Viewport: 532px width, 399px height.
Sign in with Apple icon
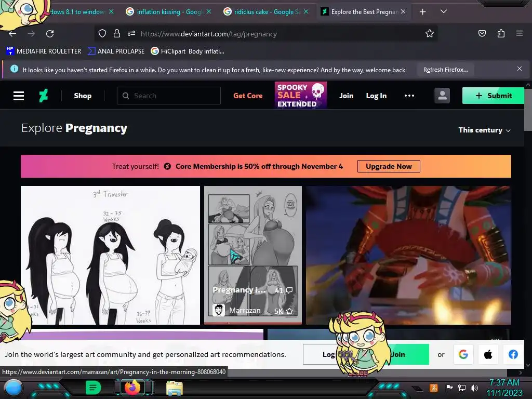pyautogui.click(x=488, y=354)
